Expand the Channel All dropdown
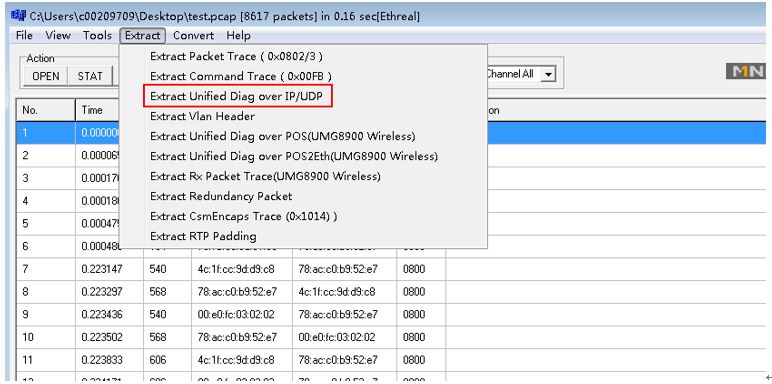The image size is (772, 384). coord(548,75)
